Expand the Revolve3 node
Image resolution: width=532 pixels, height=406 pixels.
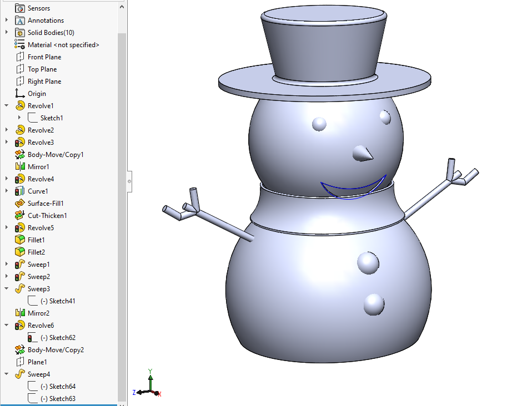point(7,142)
